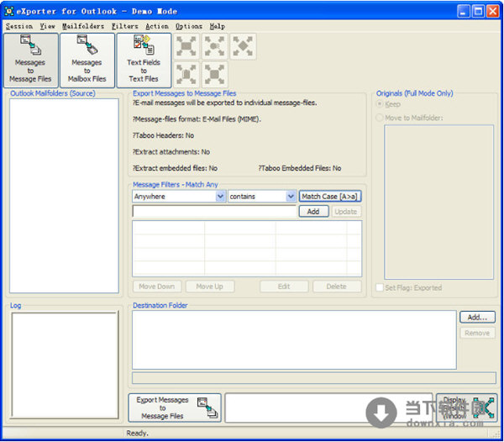This screenshot has height=442, width=504.
Task: Close the eXporter for Outlook window
Action: [x=492, y=11]
